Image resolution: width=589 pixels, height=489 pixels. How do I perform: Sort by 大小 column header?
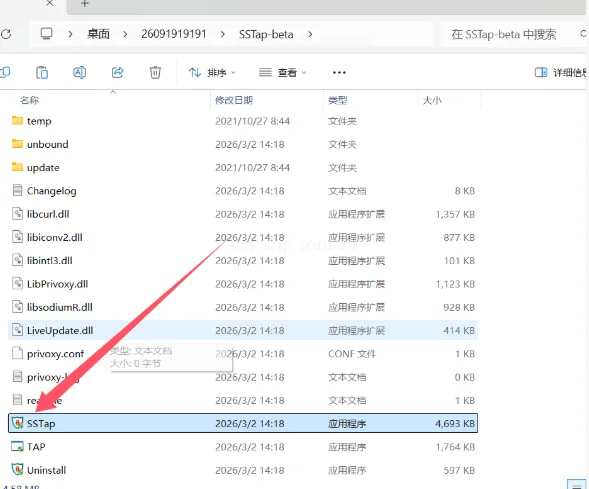tap(432, 100)
